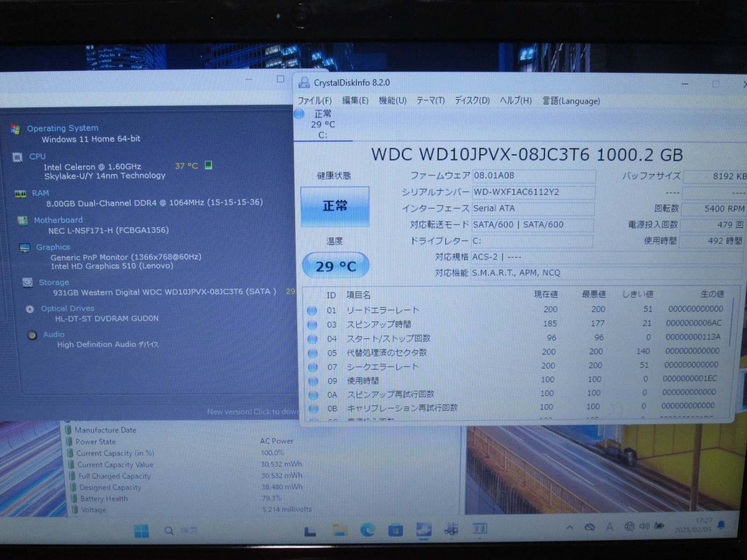Viewport: 747px width, 560px height.
Task: Click the status dot for row 0A スピンアップ再試行回数
Action: (x=313, y=395)
